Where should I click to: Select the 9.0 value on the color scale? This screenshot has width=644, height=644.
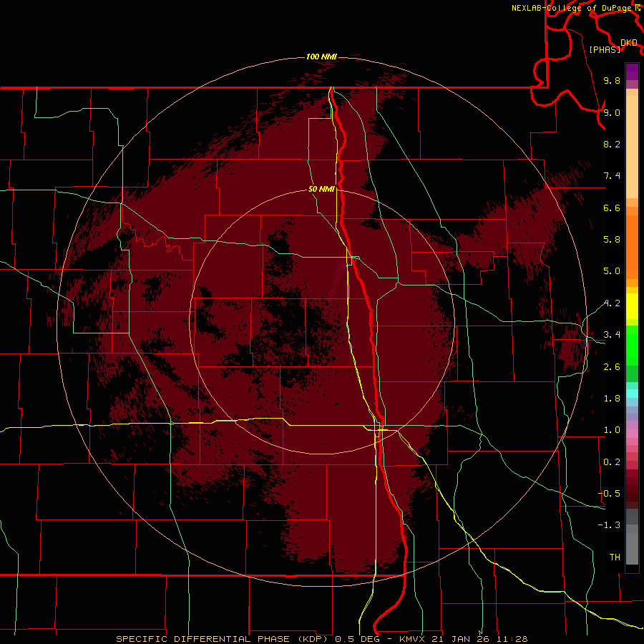coord(612,112)
